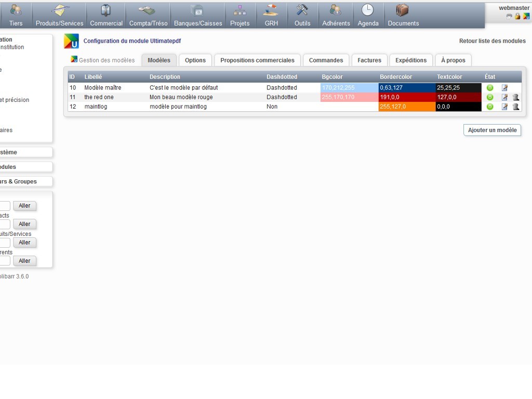Screen dimensions: 532x399
Task: Open the Expéditions tab
Action: pyautogui.click(x=411, y=60)
